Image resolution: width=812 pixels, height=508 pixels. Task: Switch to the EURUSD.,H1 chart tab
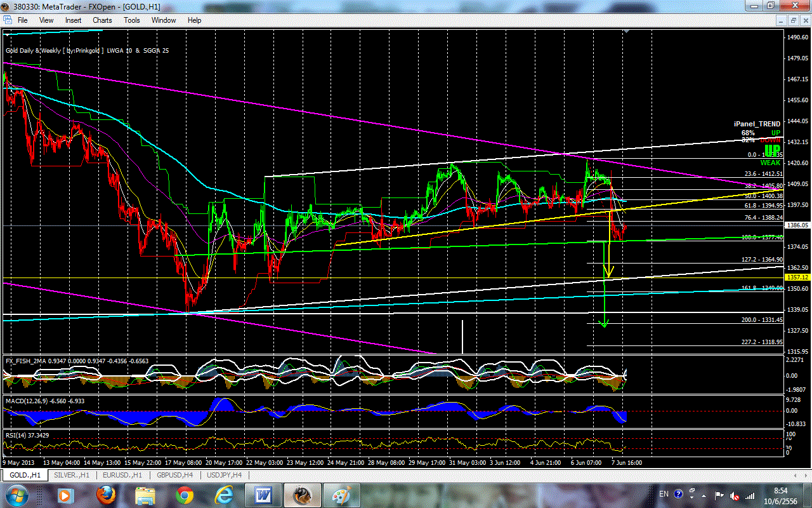coord(121,475)
